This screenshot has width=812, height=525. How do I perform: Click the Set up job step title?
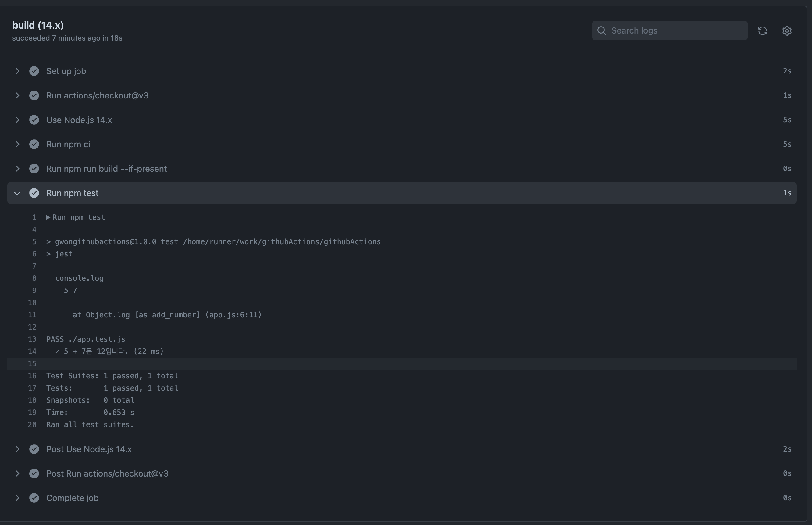pos(66,71)
